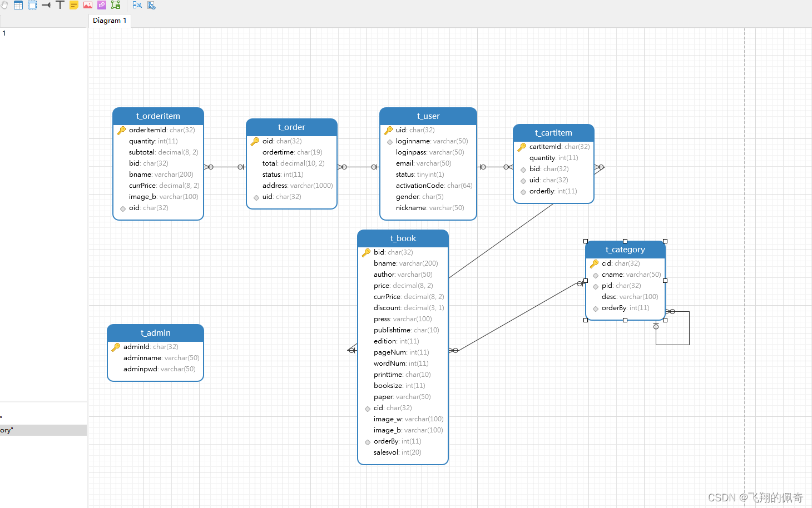Image resolution: width=812 pixels, height=508 pixels.
Task: Choose the yellow note tool
Action: [x=74, y=5]
